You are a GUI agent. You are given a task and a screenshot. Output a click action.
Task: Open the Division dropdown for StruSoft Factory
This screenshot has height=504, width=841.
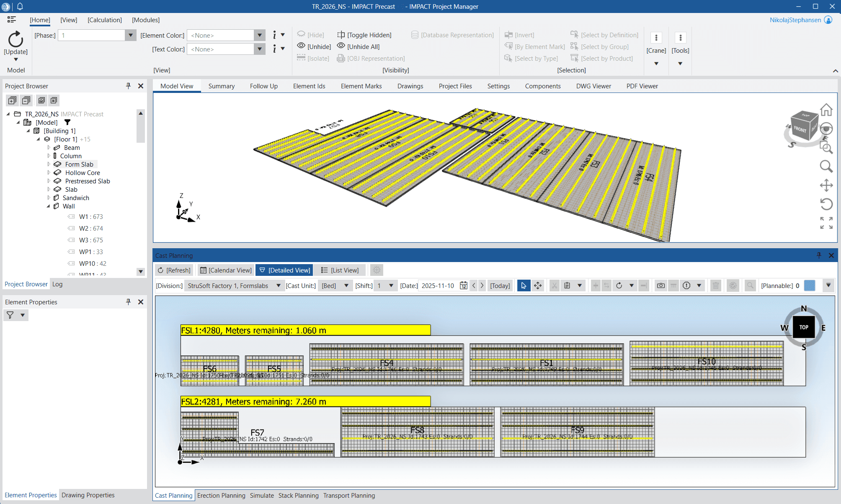click(278, 285)
